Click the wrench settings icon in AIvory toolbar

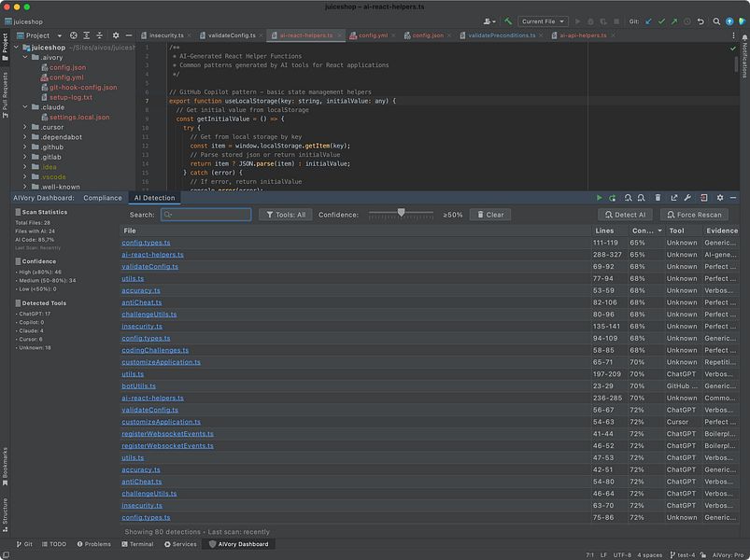(687, 198)
